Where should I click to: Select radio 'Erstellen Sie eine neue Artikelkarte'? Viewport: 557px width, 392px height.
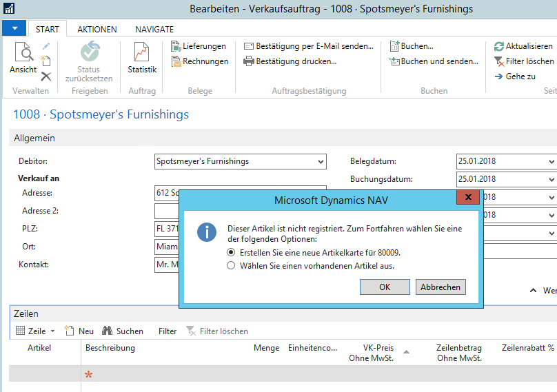pos(231,252)
